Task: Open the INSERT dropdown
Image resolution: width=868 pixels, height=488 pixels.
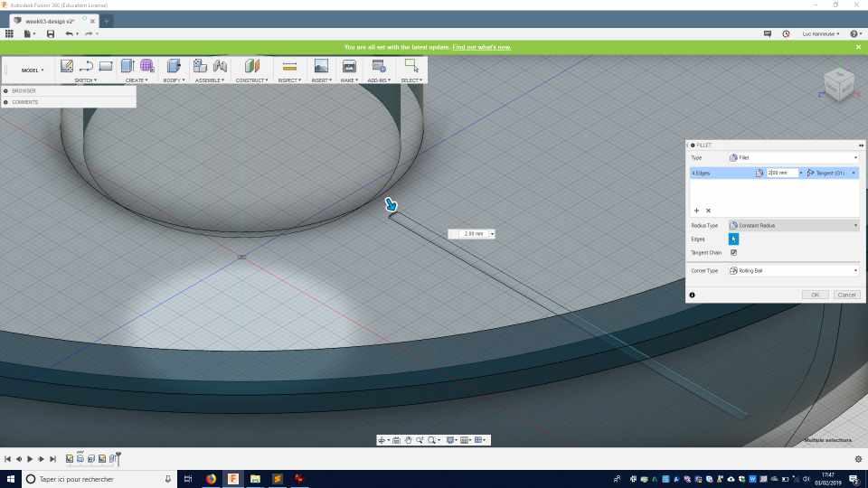Action: (322, 80)
